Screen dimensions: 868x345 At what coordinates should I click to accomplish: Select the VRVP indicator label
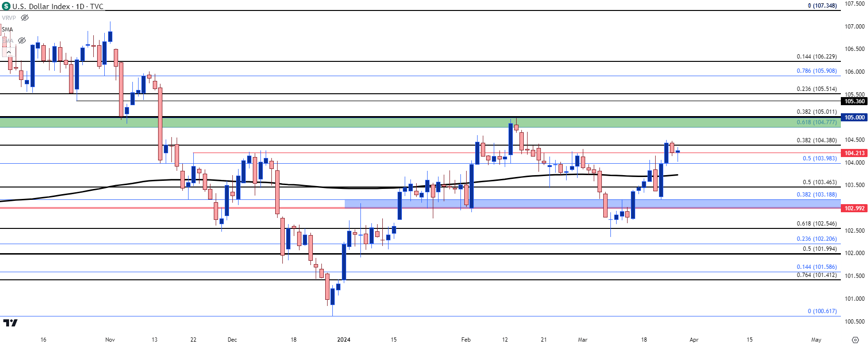coord(9,18)
